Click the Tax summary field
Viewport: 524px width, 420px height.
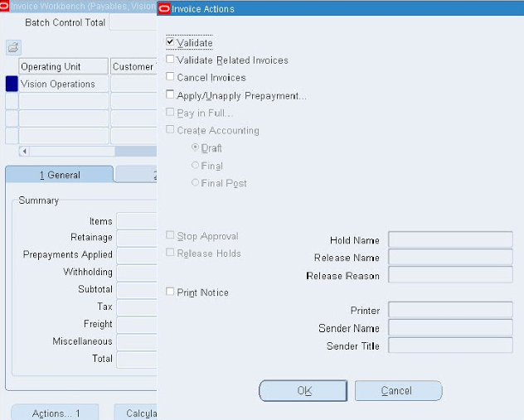pos(137,307)
